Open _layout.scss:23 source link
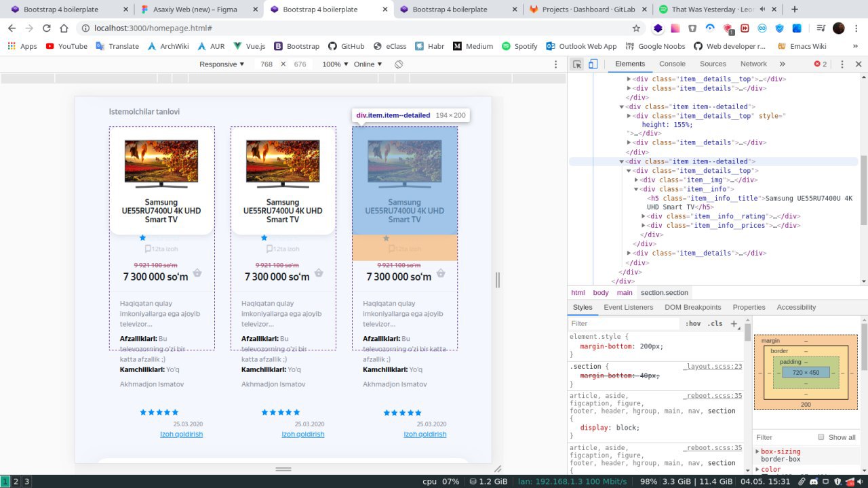The image size is (868, 488). 713,367
